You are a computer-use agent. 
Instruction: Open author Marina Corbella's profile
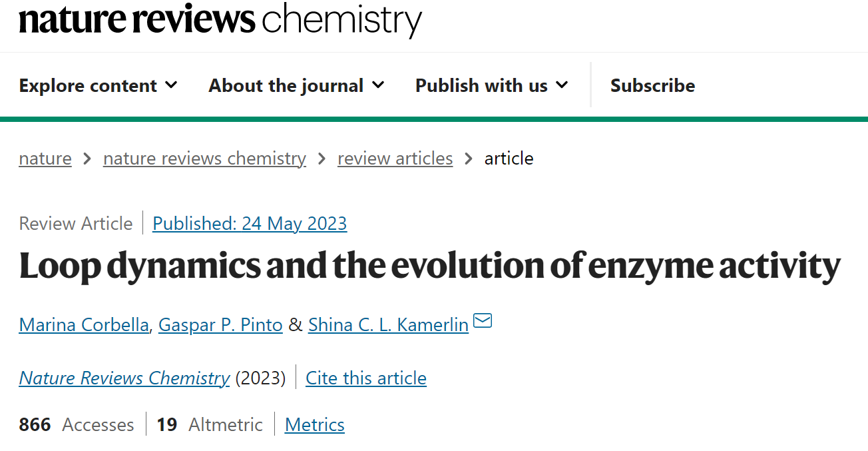(84, 324)
